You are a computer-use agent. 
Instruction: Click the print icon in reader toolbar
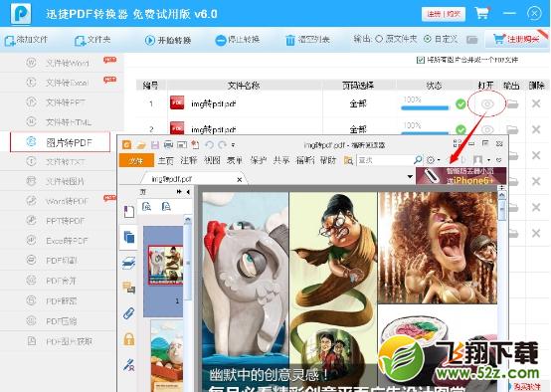tap(168, 144)
